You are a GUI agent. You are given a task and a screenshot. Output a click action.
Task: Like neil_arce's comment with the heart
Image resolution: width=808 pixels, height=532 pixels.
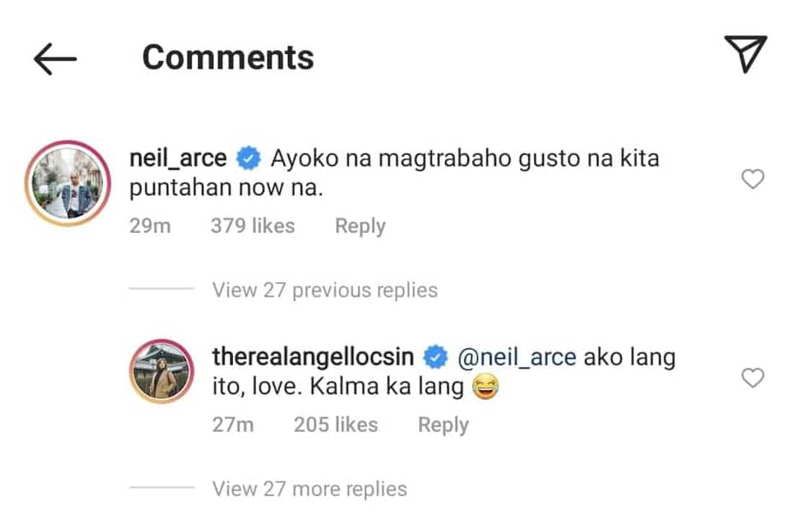point(752,179)
